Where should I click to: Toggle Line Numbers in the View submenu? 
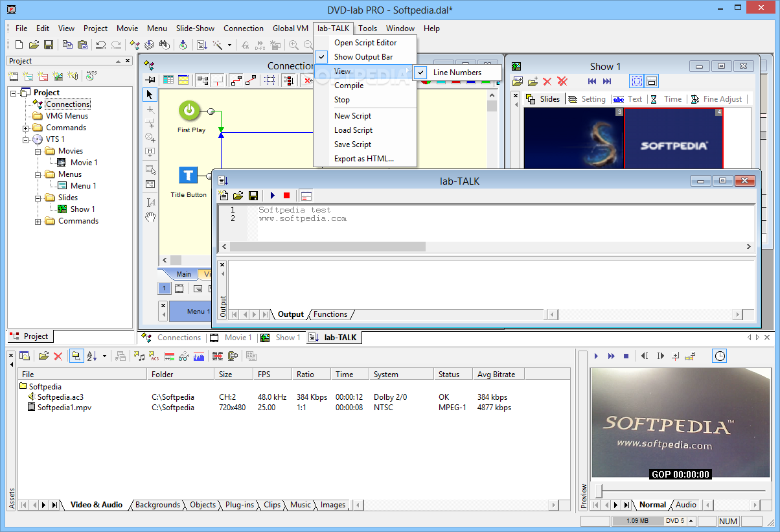[x=457, y=73]
